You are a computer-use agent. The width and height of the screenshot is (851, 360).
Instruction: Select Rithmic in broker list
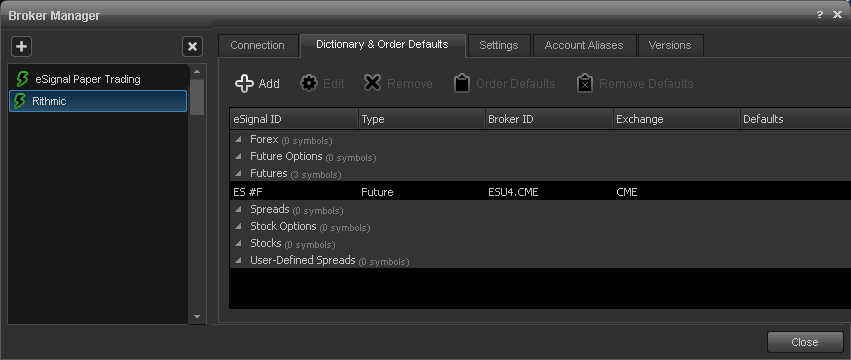tap(98, 101)
